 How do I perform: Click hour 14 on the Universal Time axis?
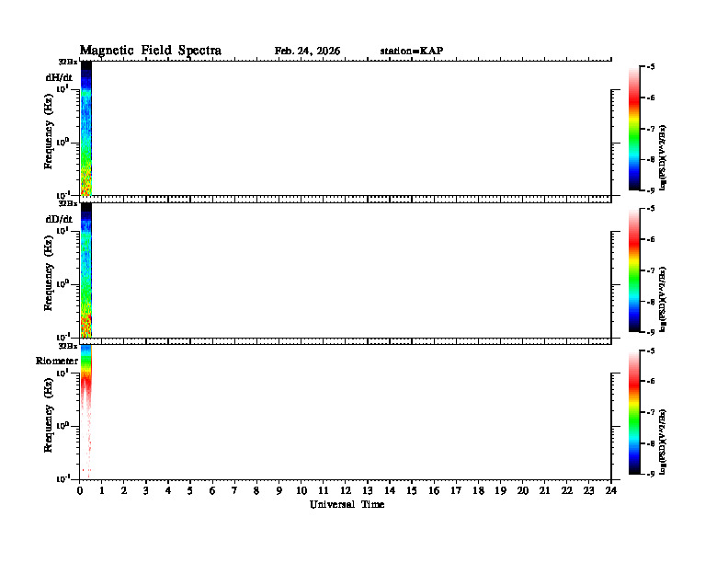point(390,491)
